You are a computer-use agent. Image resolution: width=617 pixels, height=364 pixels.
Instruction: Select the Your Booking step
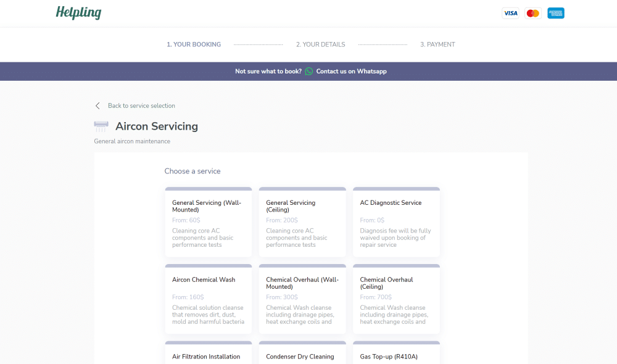[194, 44]
